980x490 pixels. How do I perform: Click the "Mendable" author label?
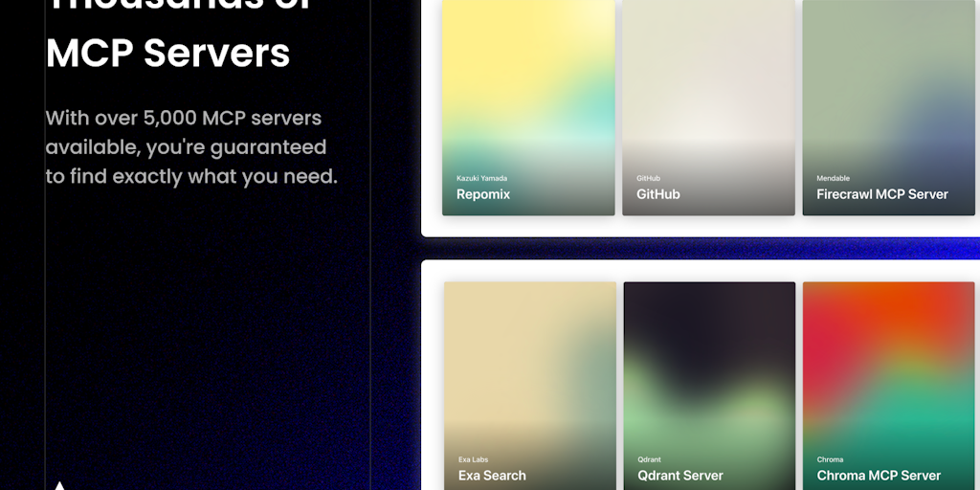click(x=834, y=178)
